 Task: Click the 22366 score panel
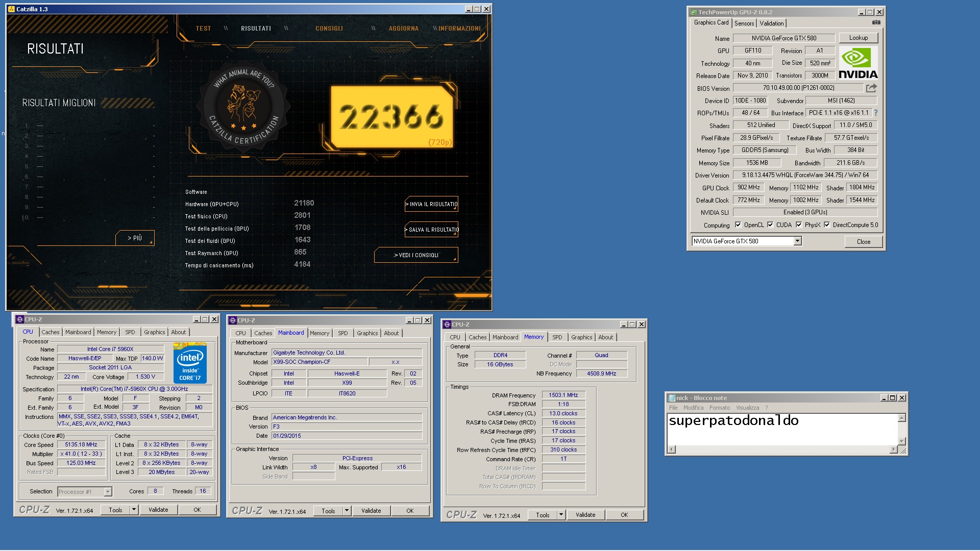point(391,117)
